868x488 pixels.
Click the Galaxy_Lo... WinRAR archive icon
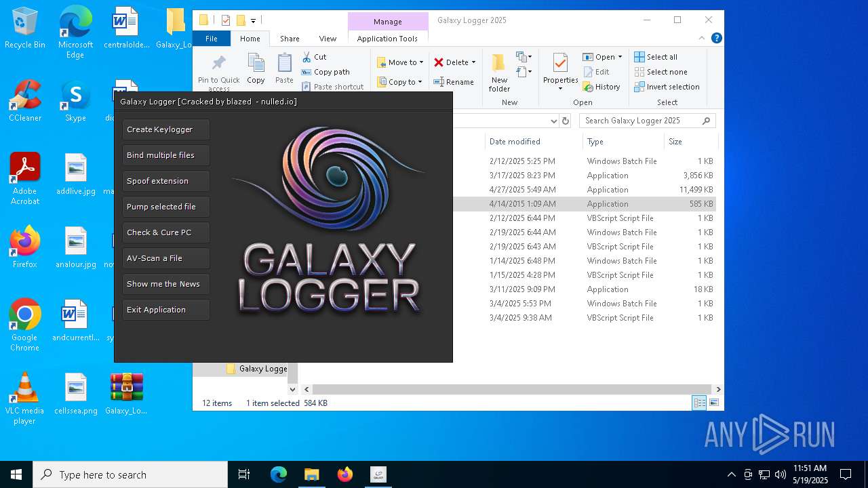[126, 393]
